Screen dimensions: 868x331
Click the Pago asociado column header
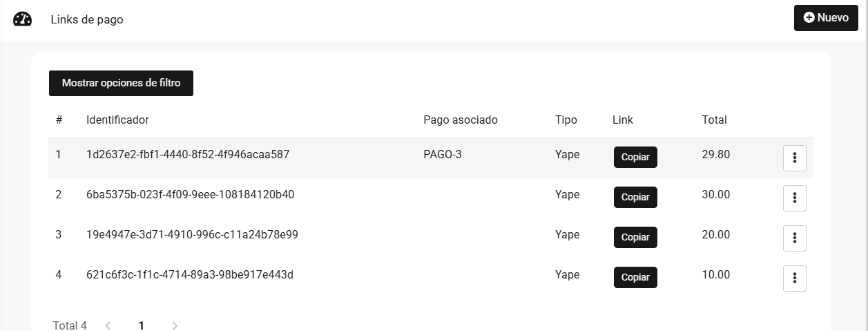click(x=460, y=120)
